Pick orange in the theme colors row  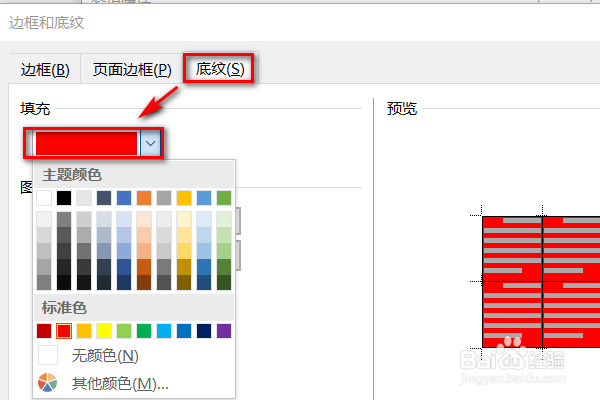(x=144, y=198)
